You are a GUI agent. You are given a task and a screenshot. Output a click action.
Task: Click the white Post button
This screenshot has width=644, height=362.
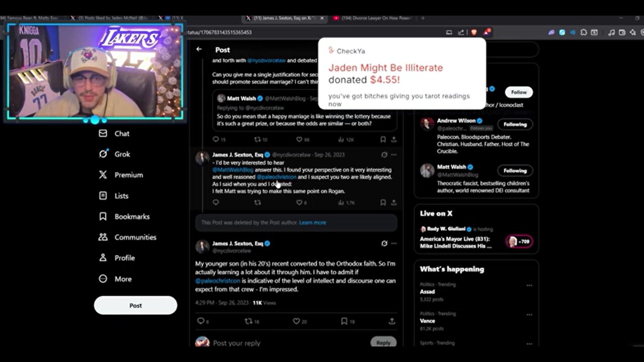coord(135,305)
